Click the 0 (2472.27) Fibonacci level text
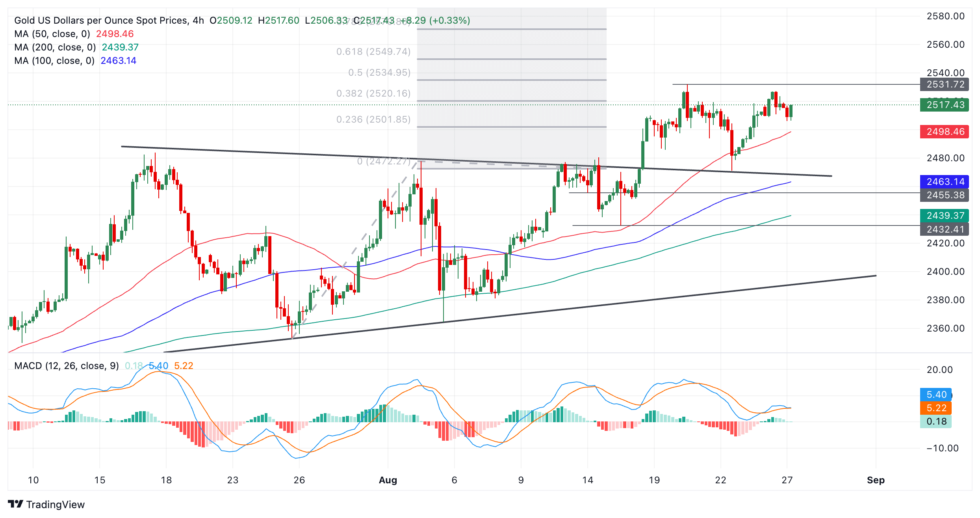 coord(384,161)
